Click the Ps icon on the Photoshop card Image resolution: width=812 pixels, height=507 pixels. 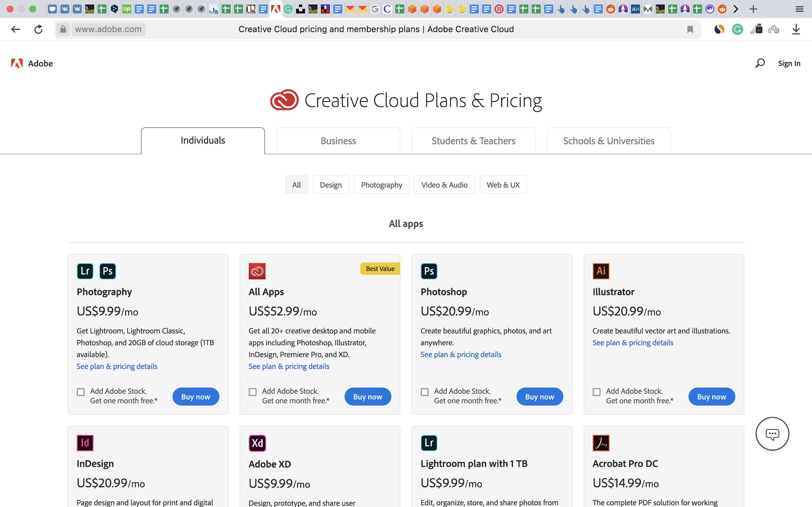[429, 271]
